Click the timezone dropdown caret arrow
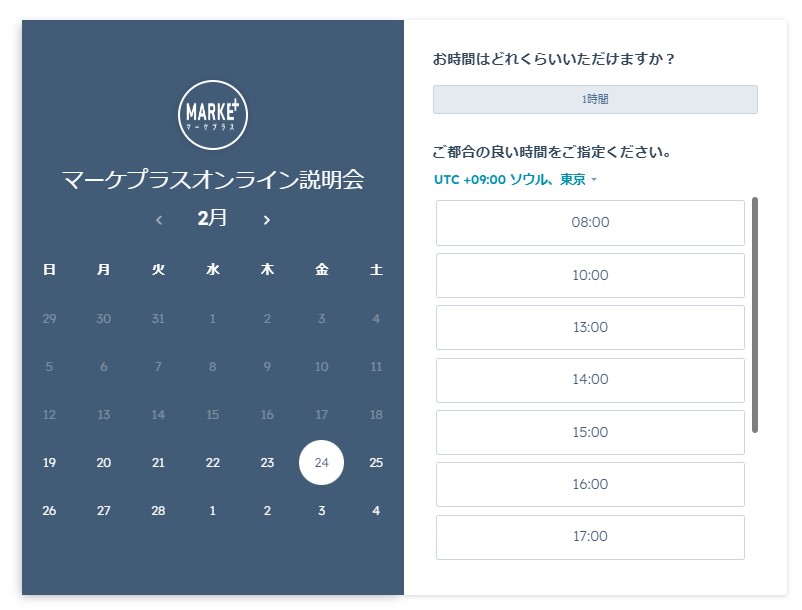Screen dimensions: 802x610 click(594, 179)
